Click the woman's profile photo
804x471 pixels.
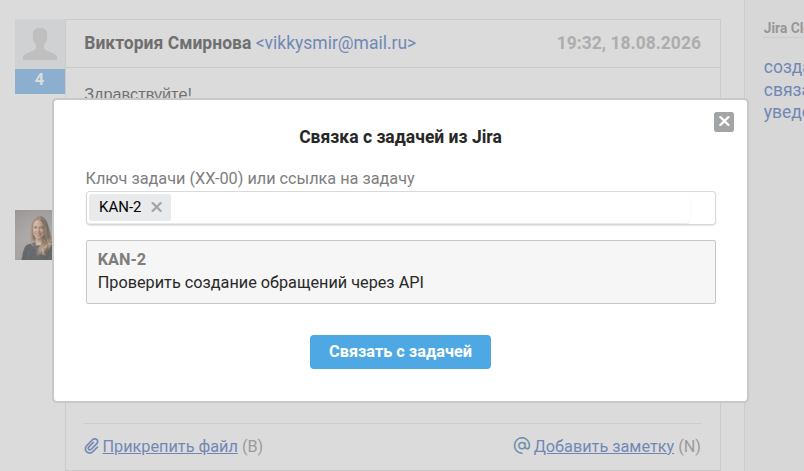coord(34,235)
